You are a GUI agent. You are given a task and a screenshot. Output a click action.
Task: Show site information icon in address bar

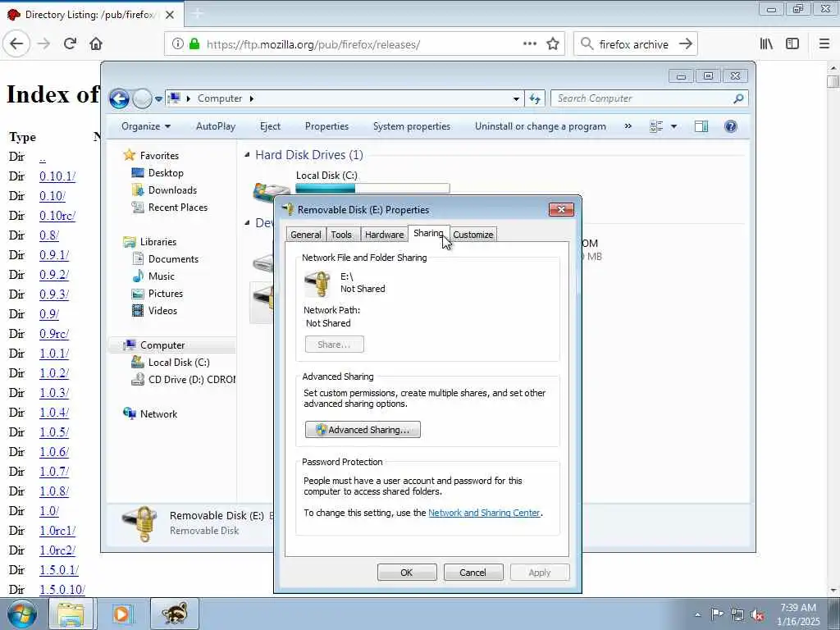(177, 44)
